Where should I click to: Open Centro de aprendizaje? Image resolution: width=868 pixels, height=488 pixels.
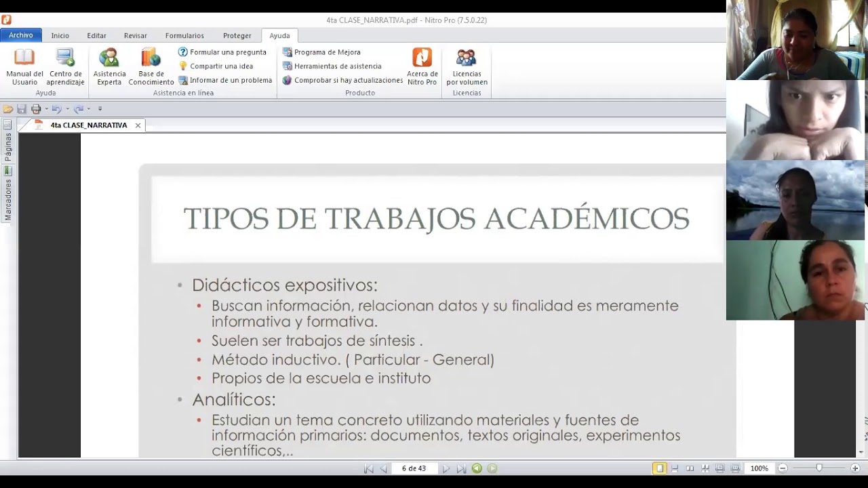(65, 67)
